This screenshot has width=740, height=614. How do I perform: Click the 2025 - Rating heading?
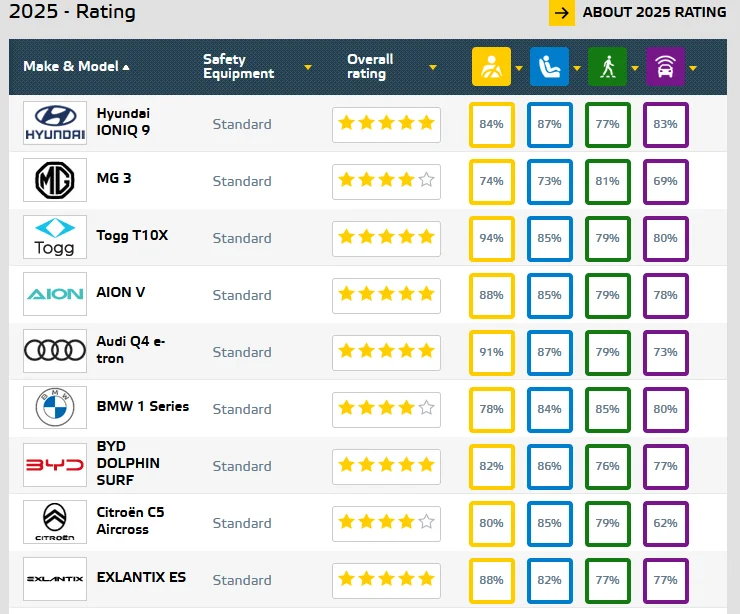click(x=72, y=12)
